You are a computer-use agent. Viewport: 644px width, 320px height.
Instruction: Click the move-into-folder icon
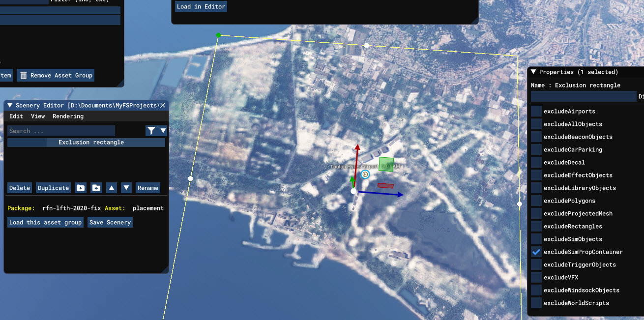click(97, 188)
